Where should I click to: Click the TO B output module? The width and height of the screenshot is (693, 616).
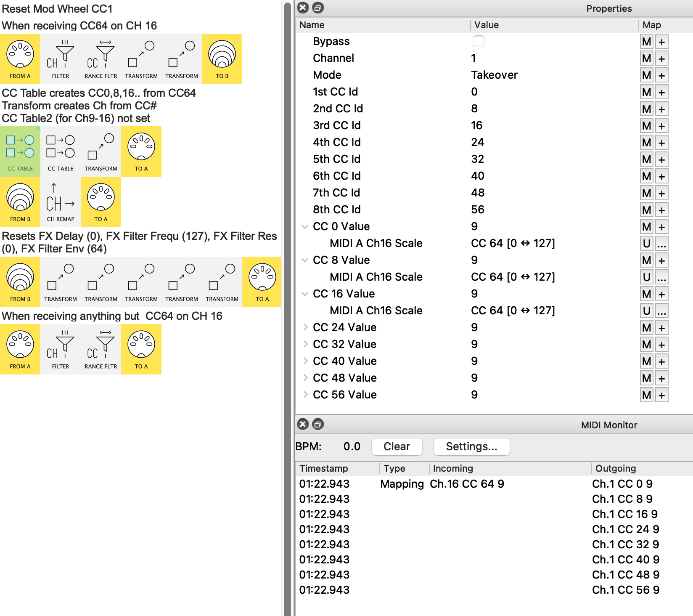coord(222,59)
